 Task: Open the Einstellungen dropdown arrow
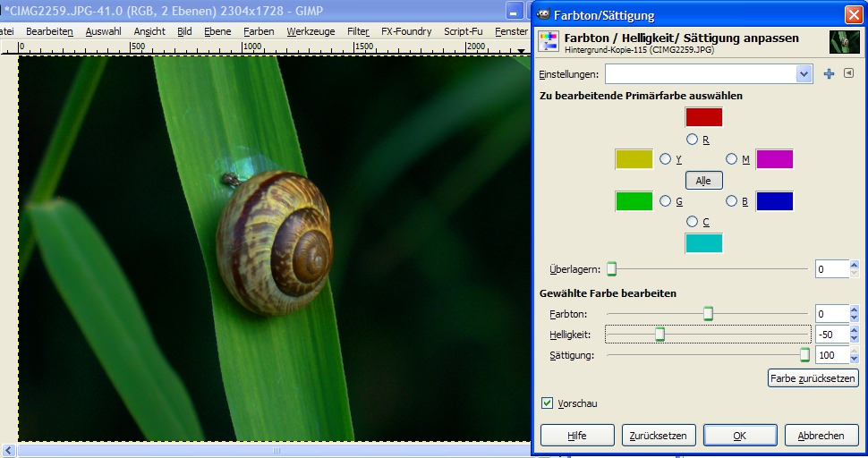click(804, 73)
